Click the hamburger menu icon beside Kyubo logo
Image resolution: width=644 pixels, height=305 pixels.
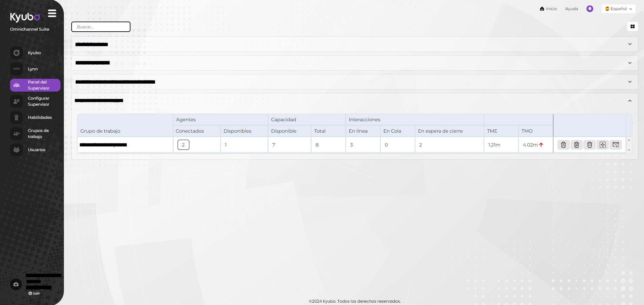[52, 13]
